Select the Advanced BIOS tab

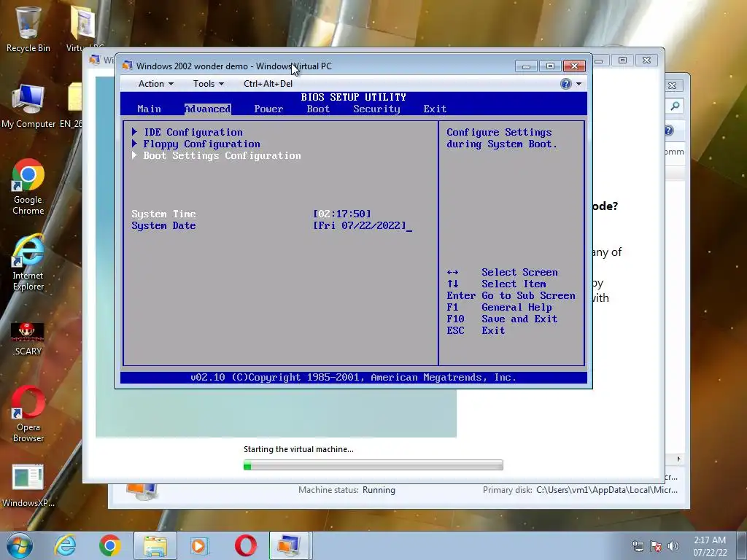pyautogui.click(x=208, y=109)
